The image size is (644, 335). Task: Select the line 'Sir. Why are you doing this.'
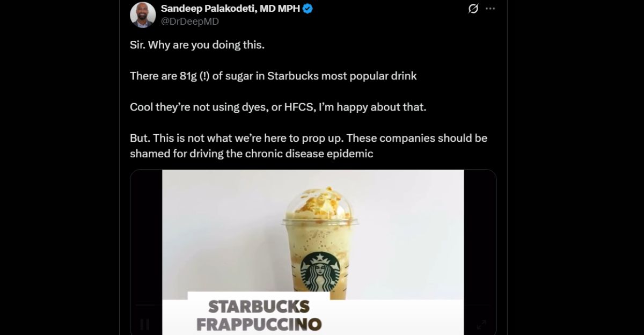[197, 45]
